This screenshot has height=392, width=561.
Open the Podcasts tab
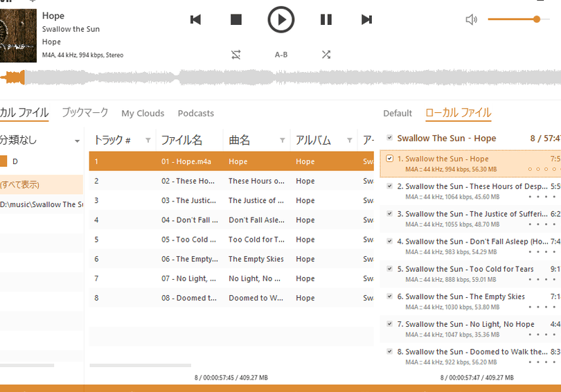point(196,114)
